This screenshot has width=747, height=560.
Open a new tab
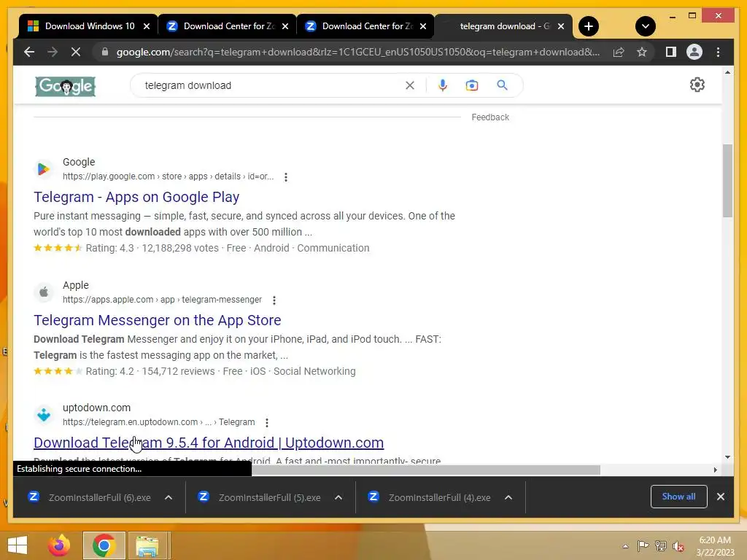(589, 26)
